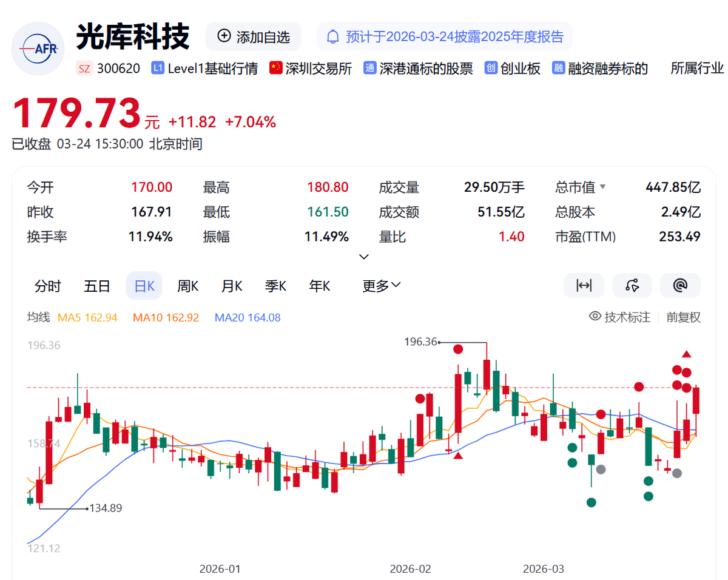Click the 昨收 value 167.91
Viewport: 728px width, 580px height.
click(152, 212)
